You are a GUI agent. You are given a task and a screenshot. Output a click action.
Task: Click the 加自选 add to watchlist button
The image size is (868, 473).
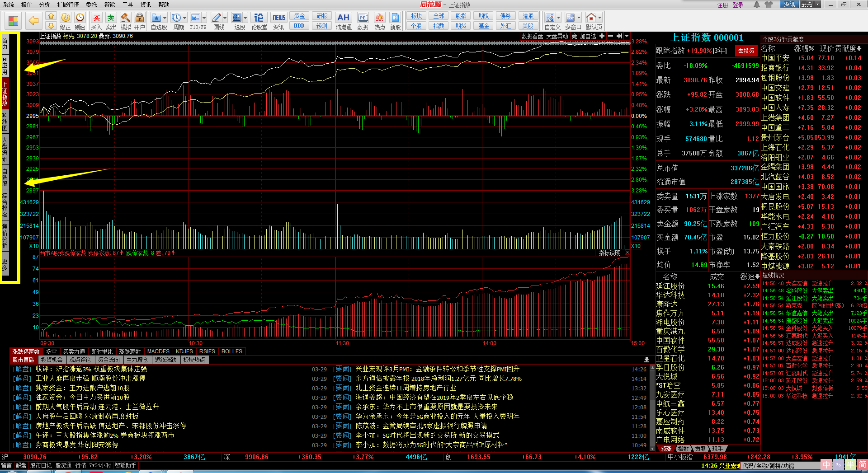pos(588,36)
